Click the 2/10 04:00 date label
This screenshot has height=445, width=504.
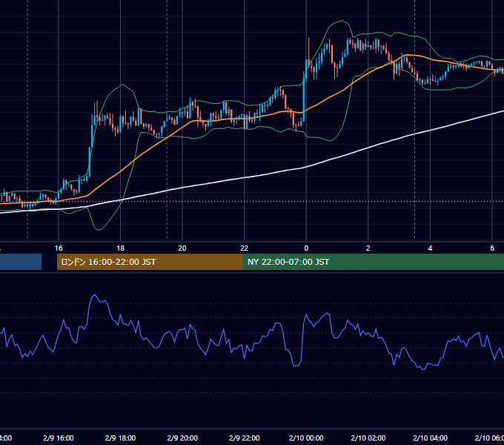tap(430, 438)
